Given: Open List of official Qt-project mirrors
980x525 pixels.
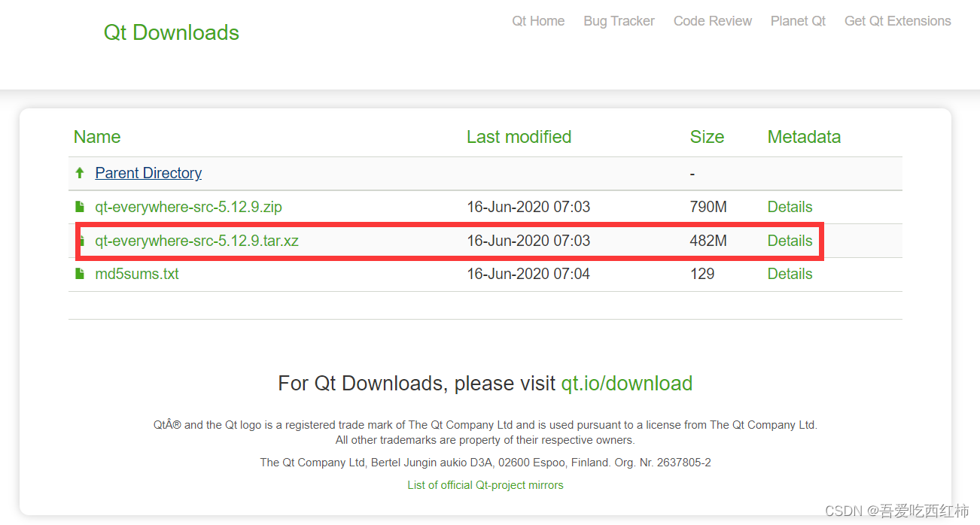Looking at the screenshot, I should [485, 485].
